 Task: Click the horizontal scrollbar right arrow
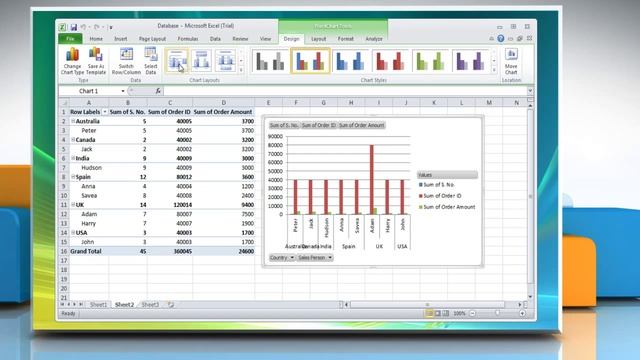click(520, 304)
